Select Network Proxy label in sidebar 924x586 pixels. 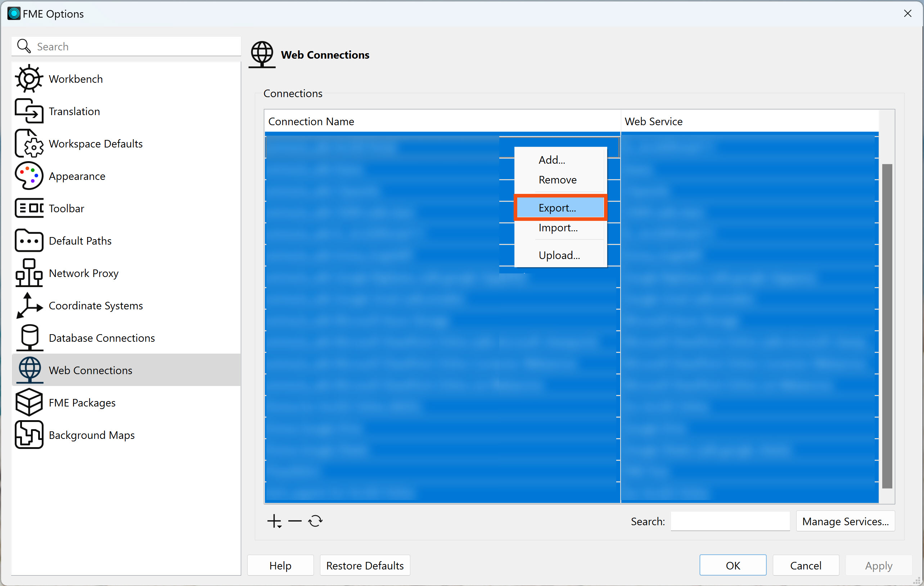coord(84,273)
